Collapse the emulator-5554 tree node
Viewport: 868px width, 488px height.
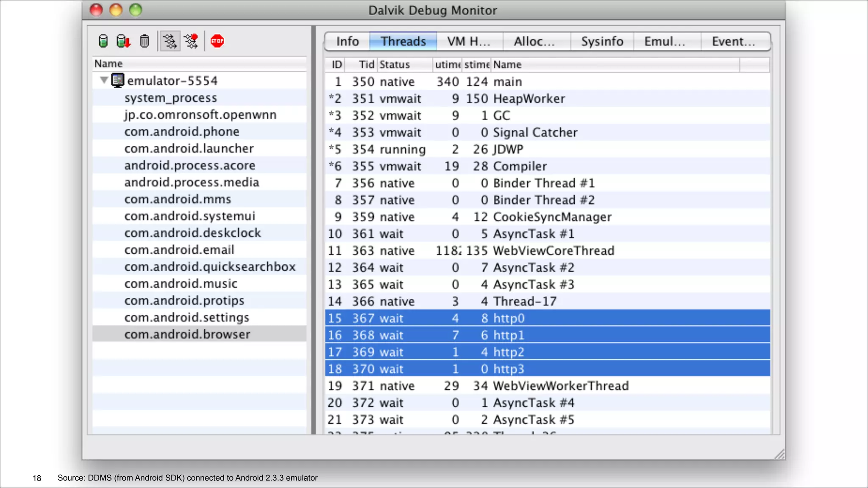(x=103, y=80)
